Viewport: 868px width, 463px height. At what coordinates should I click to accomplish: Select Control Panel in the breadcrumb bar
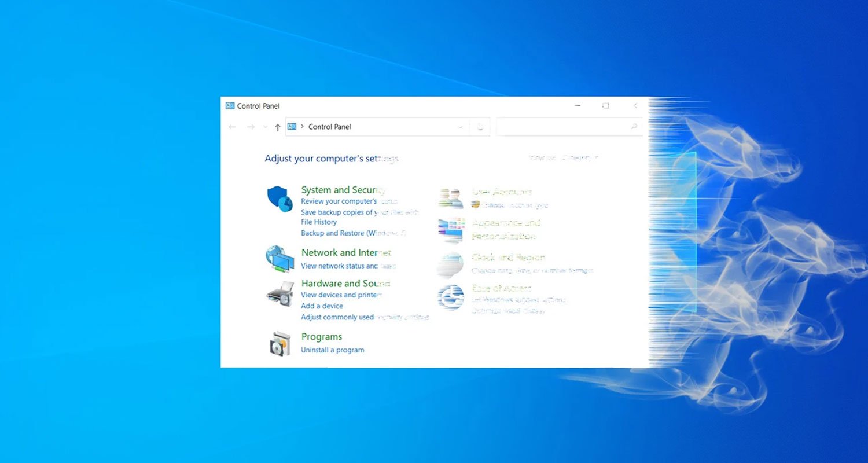329,126
